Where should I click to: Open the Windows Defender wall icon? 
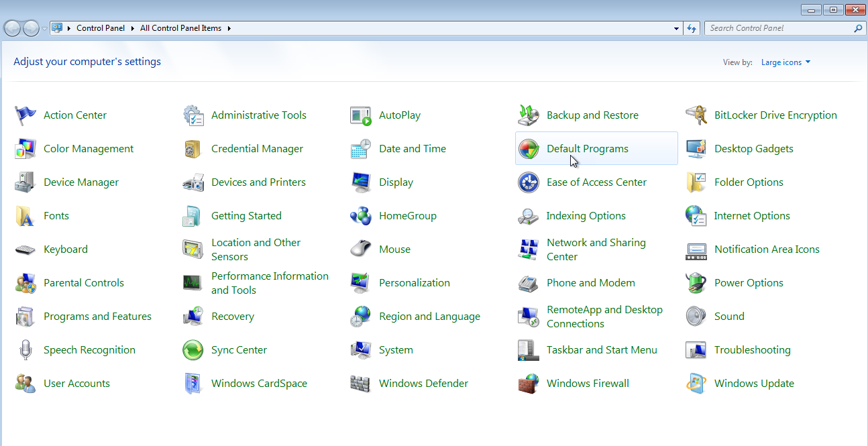[361, 384]
